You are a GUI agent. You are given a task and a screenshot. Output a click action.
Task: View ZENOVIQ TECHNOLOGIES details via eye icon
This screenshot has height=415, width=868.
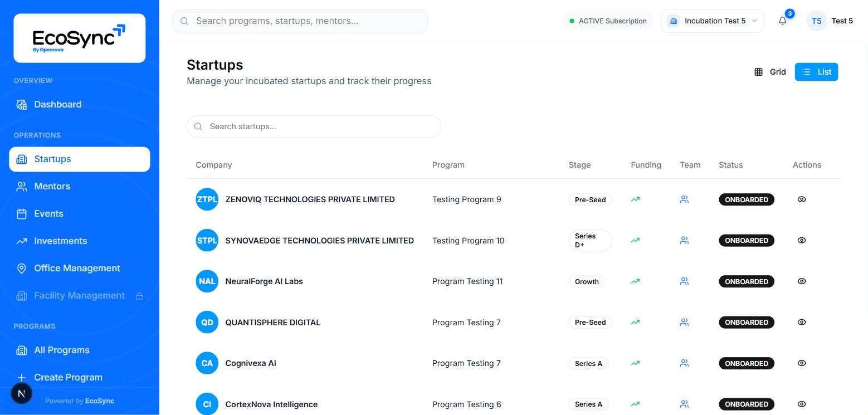(x=802, y=199)
